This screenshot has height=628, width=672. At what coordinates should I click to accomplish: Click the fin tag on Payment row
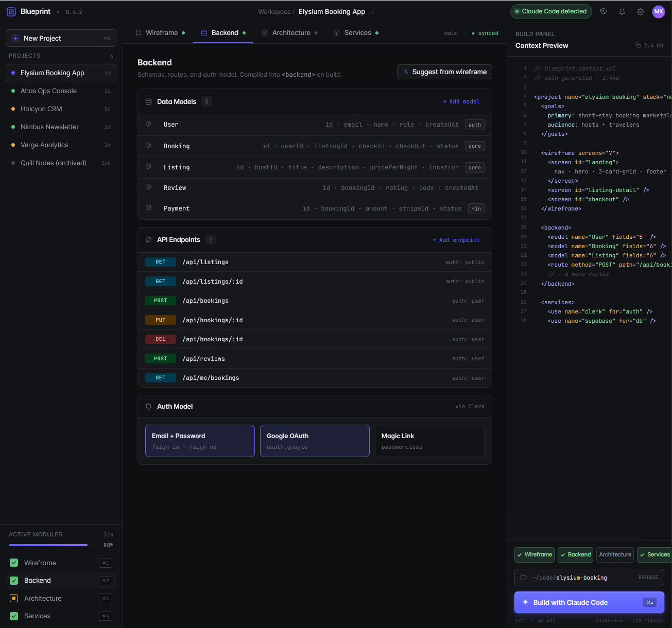476,208
